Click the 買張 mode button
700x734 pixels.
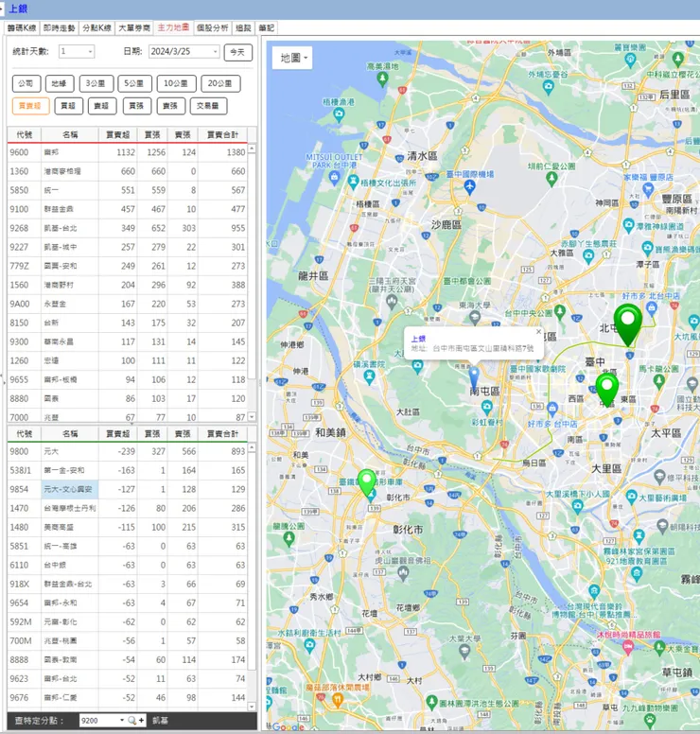click(x=137, y=106)
